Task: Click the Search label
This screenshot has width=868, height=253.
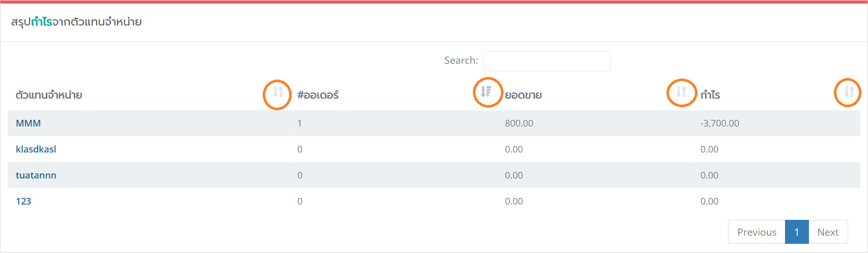Action: tap(461, 60)
